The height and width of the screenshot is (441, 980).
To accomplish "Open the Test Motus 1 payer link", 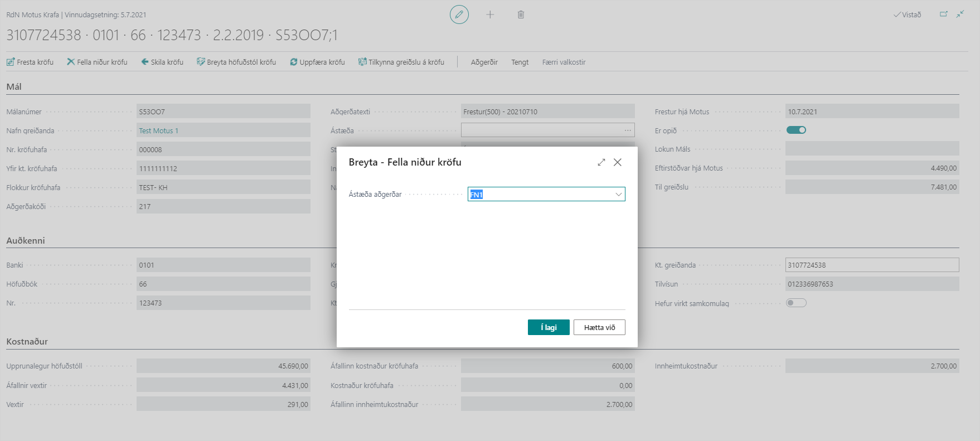I will [158, 130].
